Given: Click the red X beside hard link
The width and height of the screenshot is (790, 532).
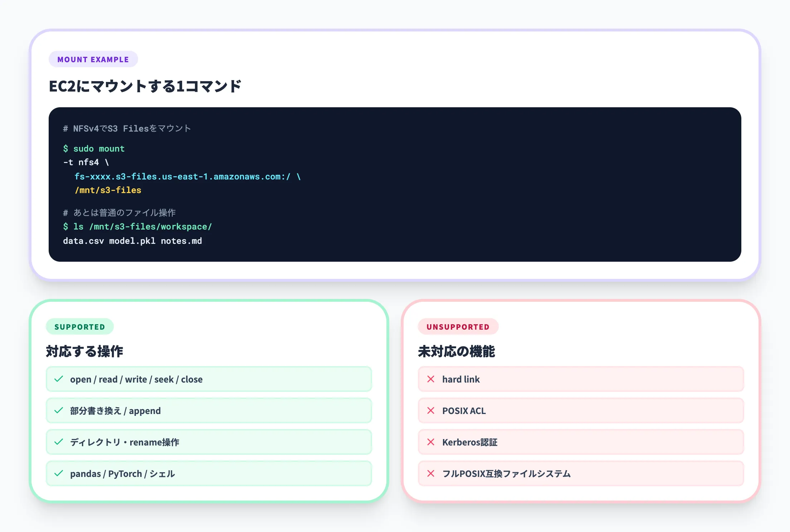Looking at the screenshot, I should (430, 379).
